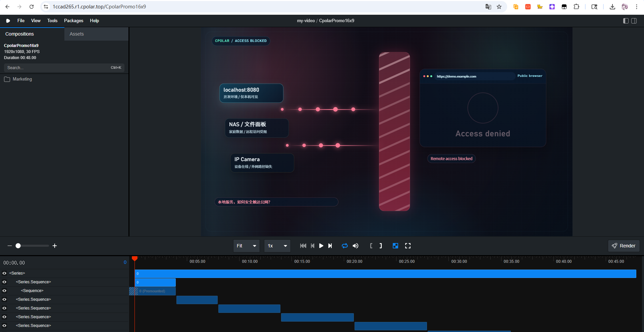Jump to the beginning of the timeline

click(x=303, y=246)
